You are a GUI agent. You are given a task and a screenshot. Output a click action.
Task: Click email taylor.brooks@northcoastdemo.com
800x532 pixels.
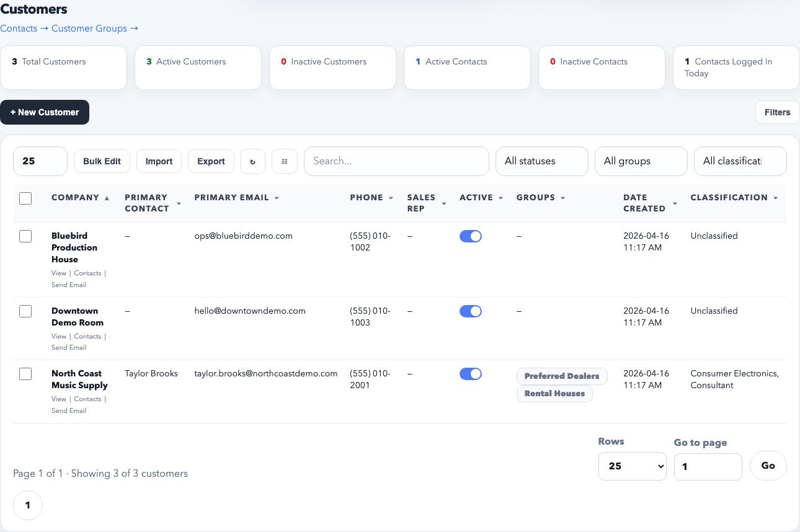[266, 374]
